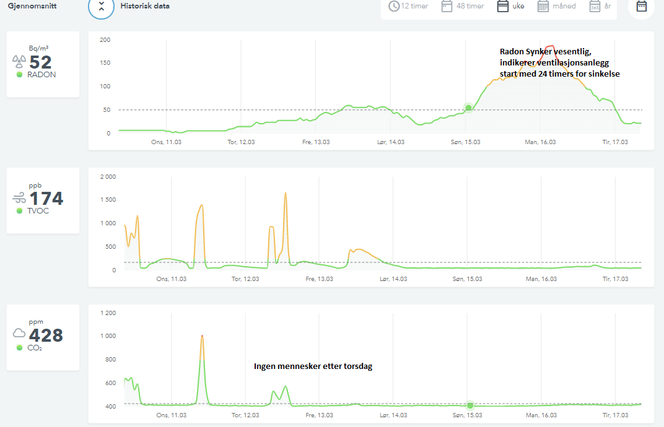Click the TVOC wind icon

(x=18, y=198)
